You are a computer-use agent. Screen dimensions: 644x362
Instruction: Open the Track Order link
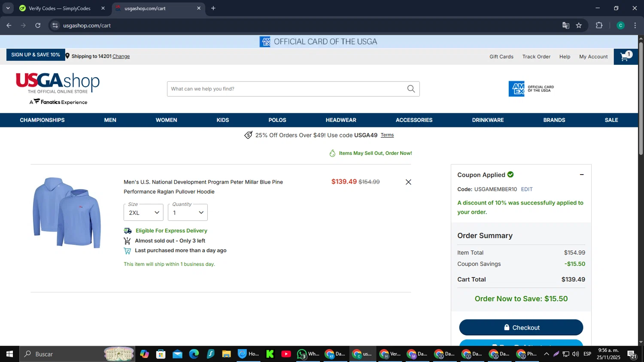pos(536,57)
